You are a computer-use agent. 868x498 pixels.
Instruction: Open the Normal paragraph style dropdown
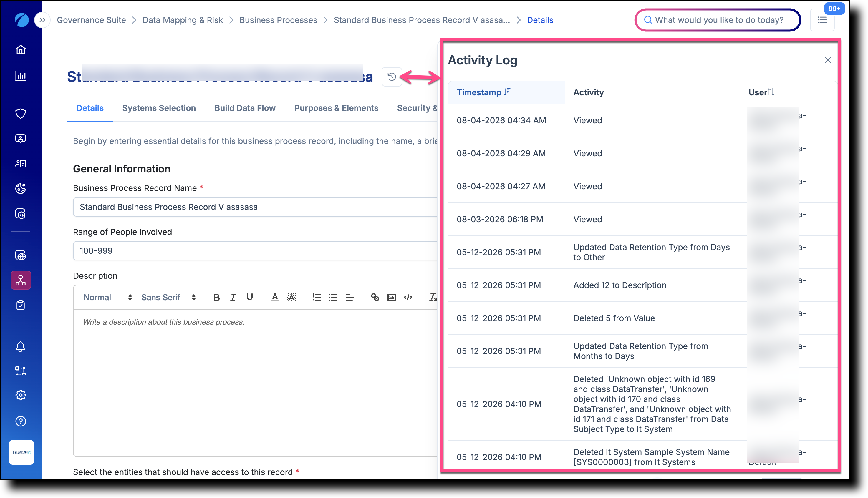(x=108, y=297)
